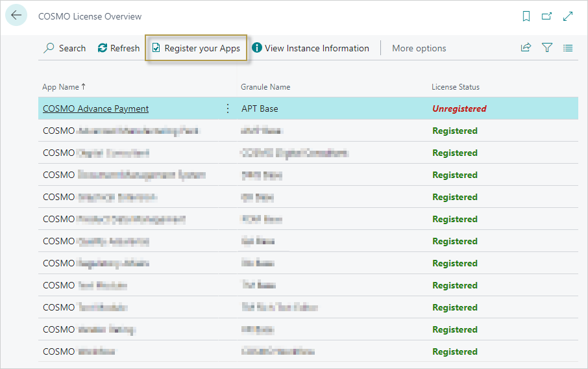588x369 pixels.
Task: Switch list layout view icon
Action: tap(568, 48)
